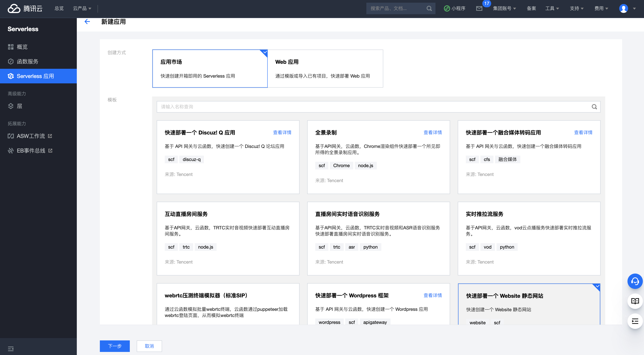Go to Serverless 应用 in the sidebar
Image resolution: width=644 pixels, height=355 pixels.
click(x=38, y=76)
